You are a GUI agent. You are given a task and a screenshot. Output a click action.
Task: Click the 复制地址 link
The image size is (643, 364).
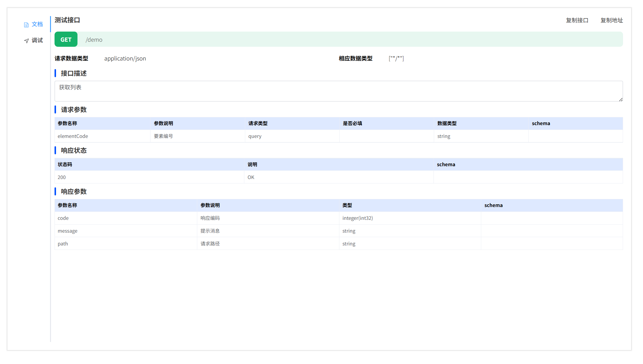(611, 20)
